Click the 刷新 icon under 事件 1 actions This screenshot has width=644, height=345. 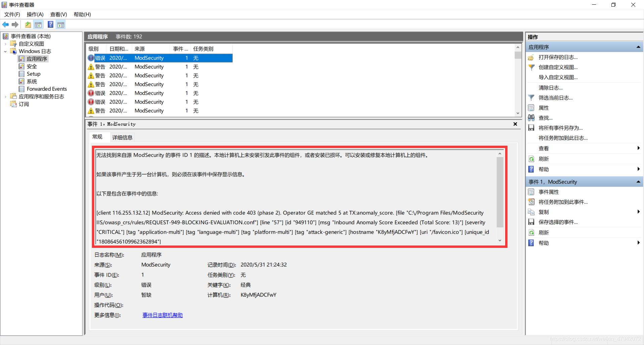pyautogui.click(x=531, y=232)
